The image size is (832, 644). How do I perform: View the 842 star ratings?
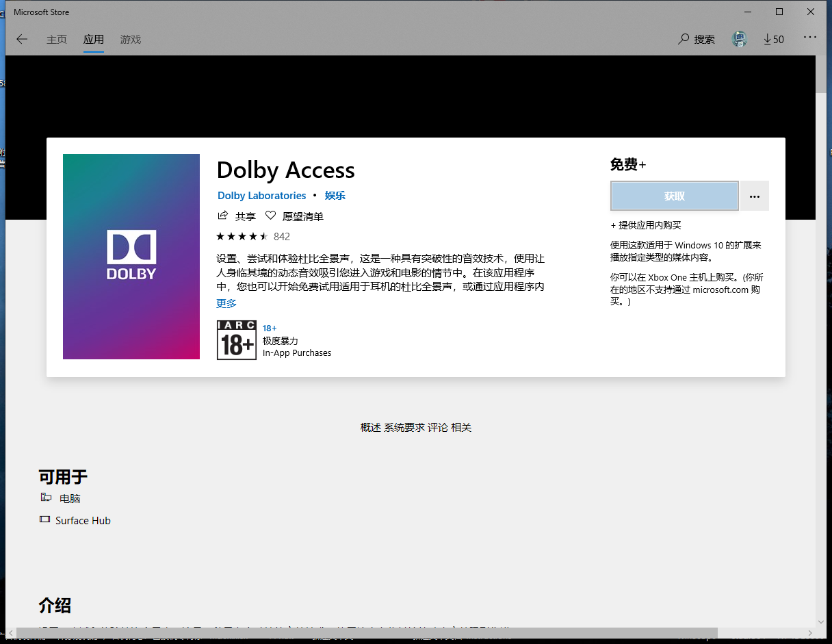tap(253, 237)
